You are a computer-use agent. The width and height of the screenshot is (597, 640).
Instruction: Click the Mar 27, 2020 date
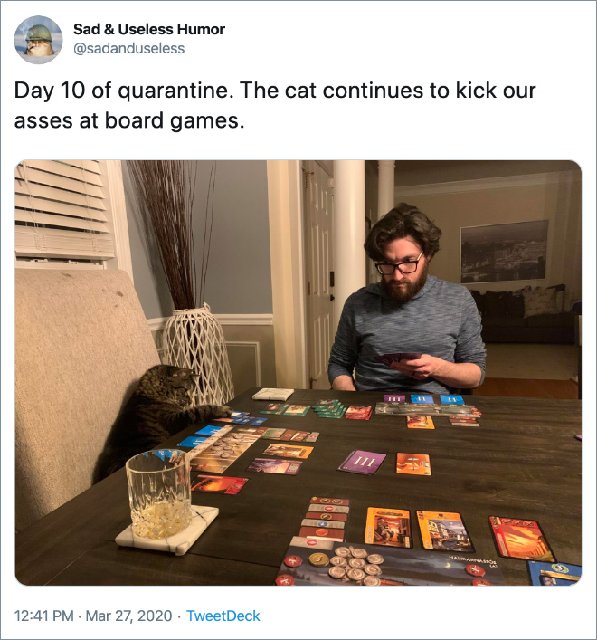pyautogui.click(x=129, y=616)
